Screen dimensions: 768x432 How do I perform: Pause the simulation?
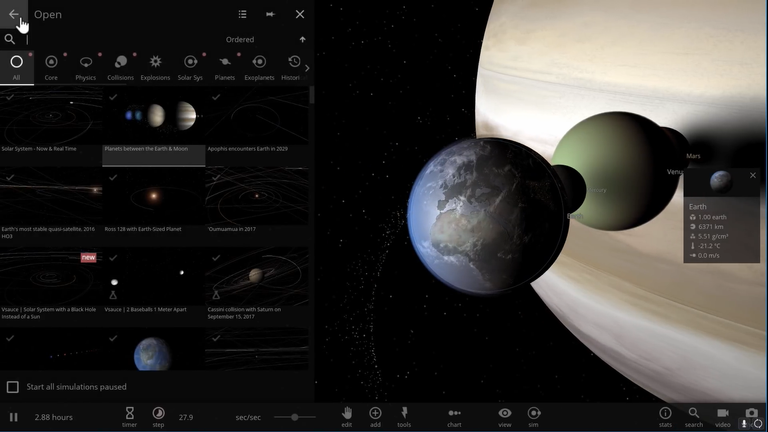coord(13,417)
